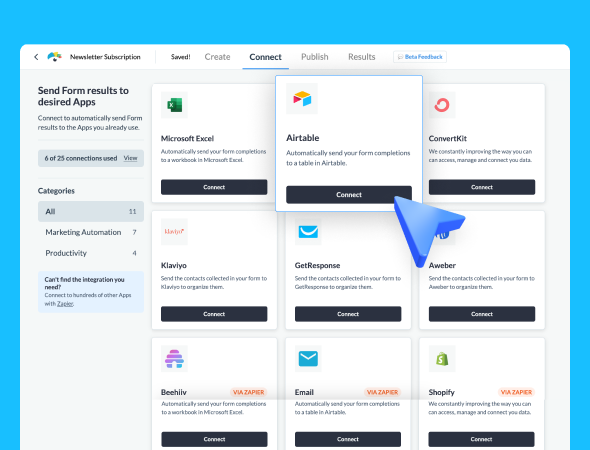This screenshot has height=450, width=590.
Task: Connect the Shopify integration
Action: point(481,439)
